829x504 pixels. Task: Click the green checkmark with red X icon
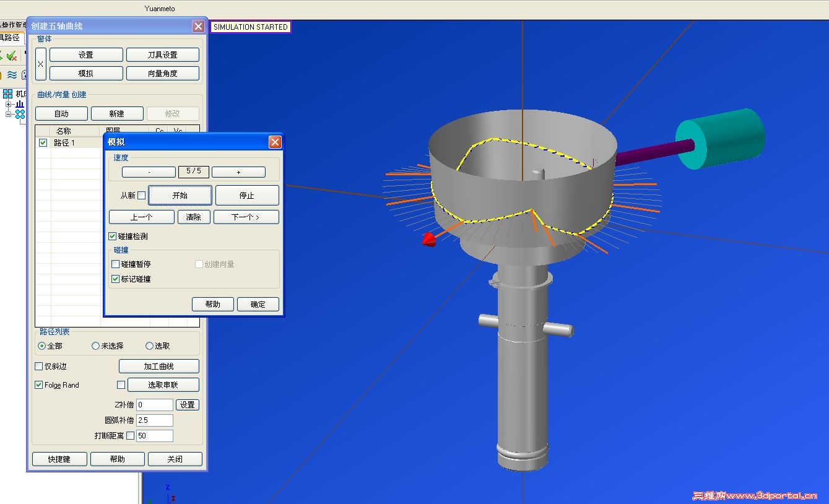point(12,56)
